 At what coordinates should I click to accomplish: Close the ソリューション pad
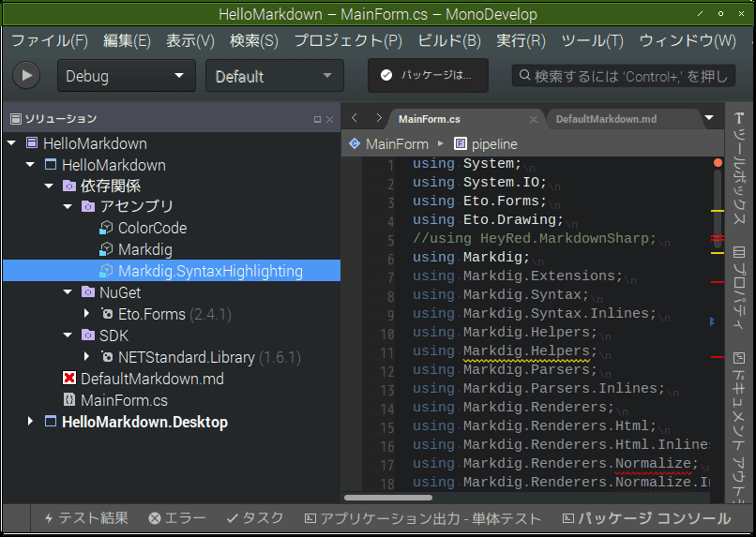point(330,119)
